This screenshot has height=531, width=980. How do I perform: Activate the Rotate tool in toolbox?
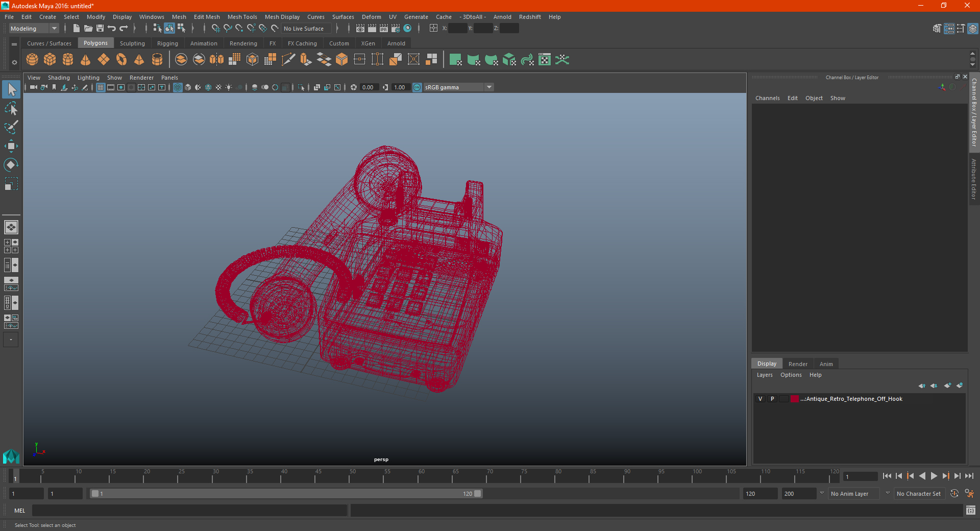11,165
